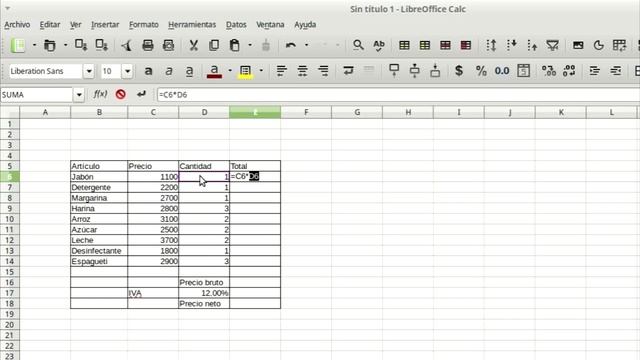Open the Archivo menu
Viewport: 640px width, 360px height.
[17, 25]
